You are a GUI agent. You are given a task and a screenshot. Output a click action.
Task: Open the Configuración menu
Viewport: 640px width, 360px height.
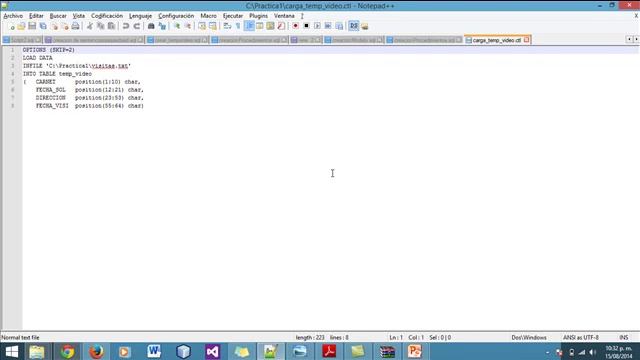pyautogui.click(x=176, y=16)
